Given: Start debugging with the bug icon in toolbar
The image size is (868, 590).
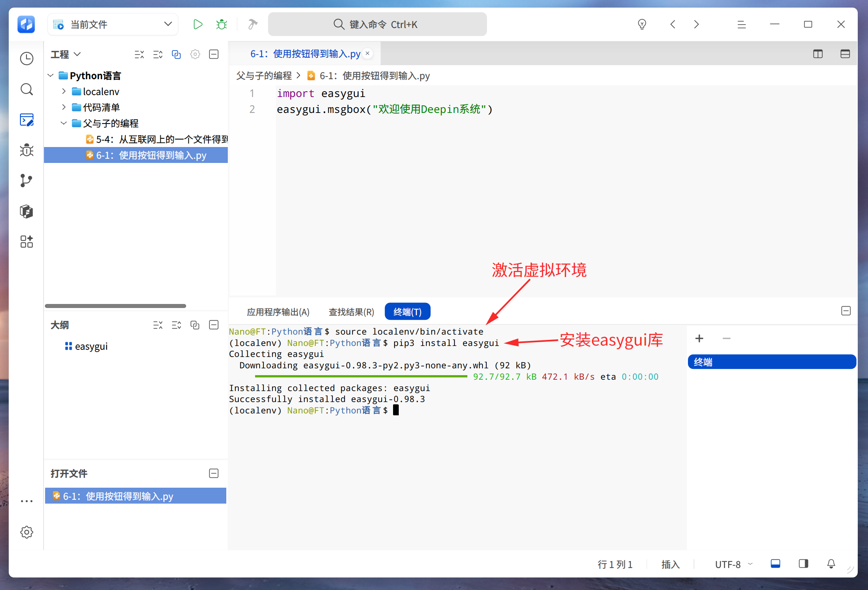Looking at the screenshot, I should (222, 25).
